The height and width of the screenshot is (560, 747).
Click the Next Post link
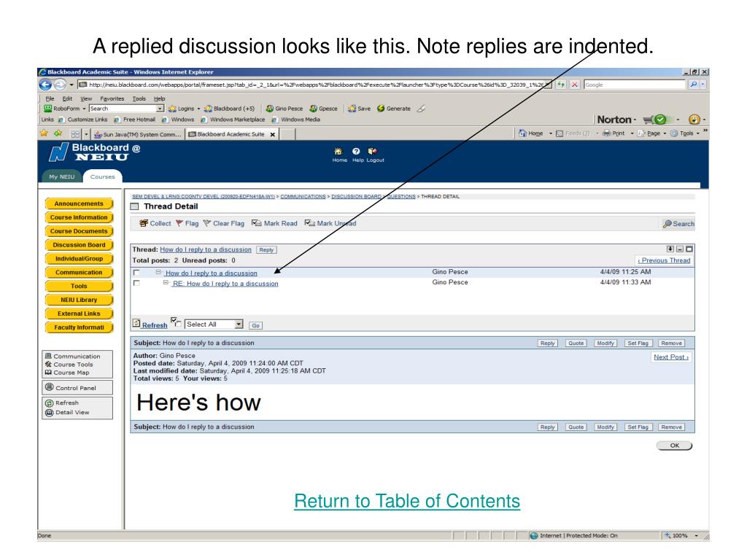(671, 357)
